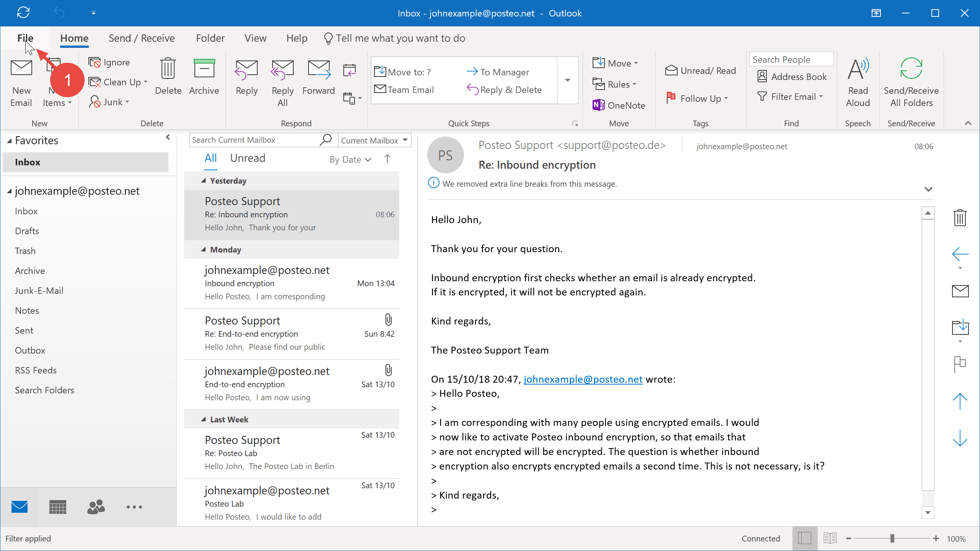Select the Home tab in ribbon

pos(74,37)
